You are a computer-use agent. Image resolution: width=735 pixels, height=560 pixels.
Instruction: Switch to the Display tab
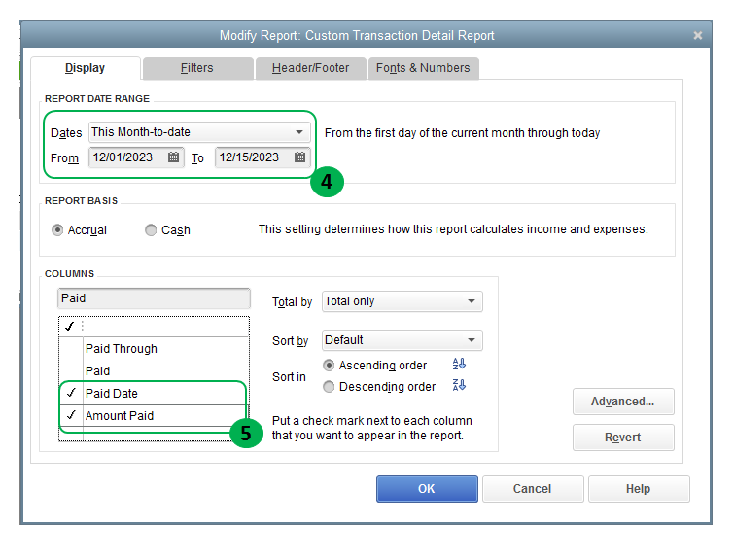coord(86,68)
